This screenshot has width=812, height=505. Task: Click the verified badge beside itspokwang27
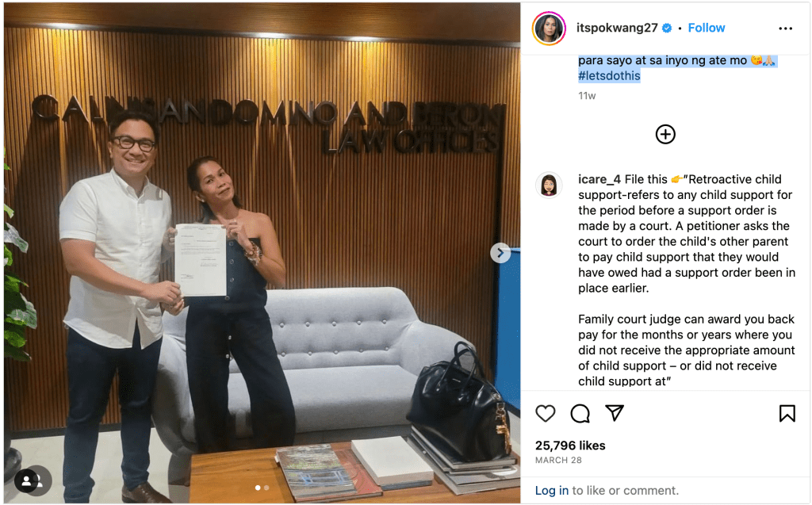pos(667,29)
